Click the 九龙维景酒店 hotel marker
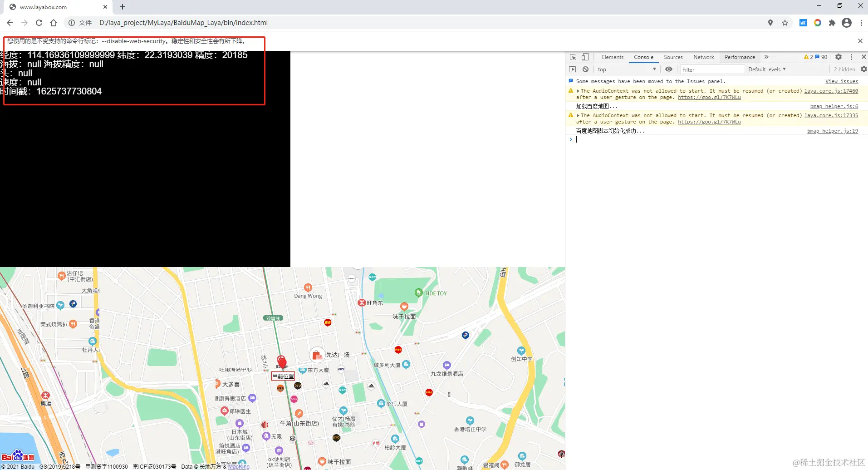The height and width of the screenshot is (470, 868). pos(447,366)
